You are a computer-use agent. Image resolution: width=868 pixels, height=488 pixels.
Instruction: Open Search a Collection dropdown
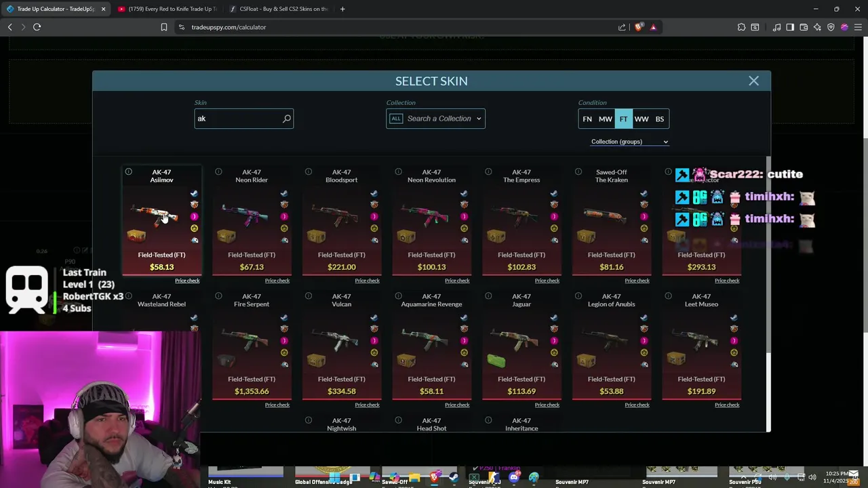pyautogui.click(x=435, y=119)
